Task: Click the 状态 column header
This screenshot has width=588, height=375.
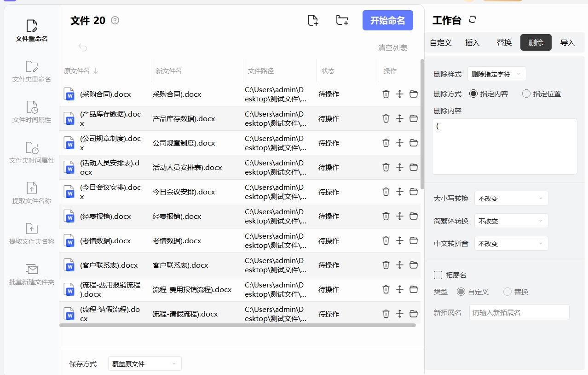Action: (x=328, y=71)
